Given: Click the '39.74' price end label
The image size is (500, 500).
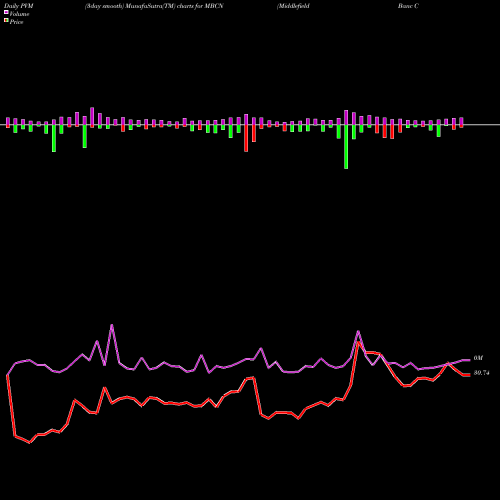Looking at the screenshot, I should tap(481, 373).
